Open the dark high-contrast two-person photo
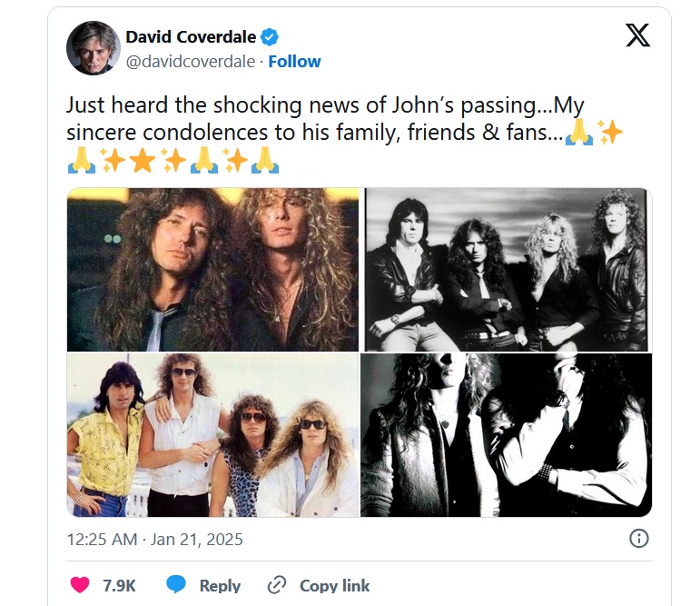The image size is (700, 606). [x=507, y=435]
